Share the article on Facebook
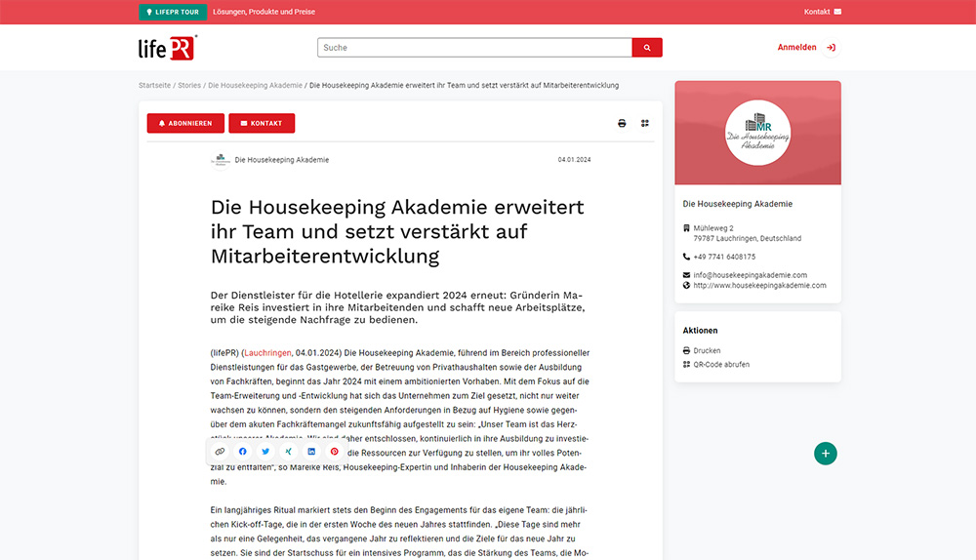 pyautogui.click(x=243, y=452)
